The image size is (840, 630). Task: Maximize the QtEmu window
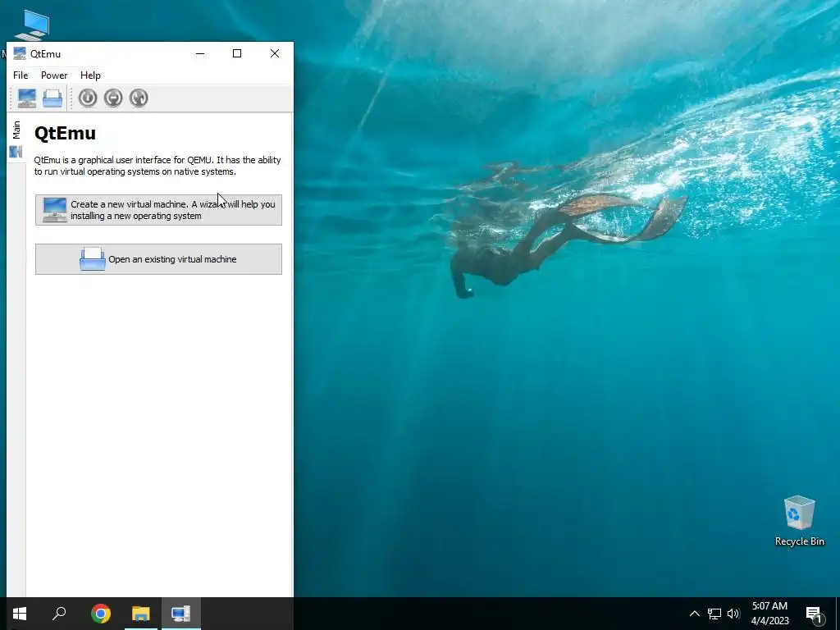[x=237, y=53]
